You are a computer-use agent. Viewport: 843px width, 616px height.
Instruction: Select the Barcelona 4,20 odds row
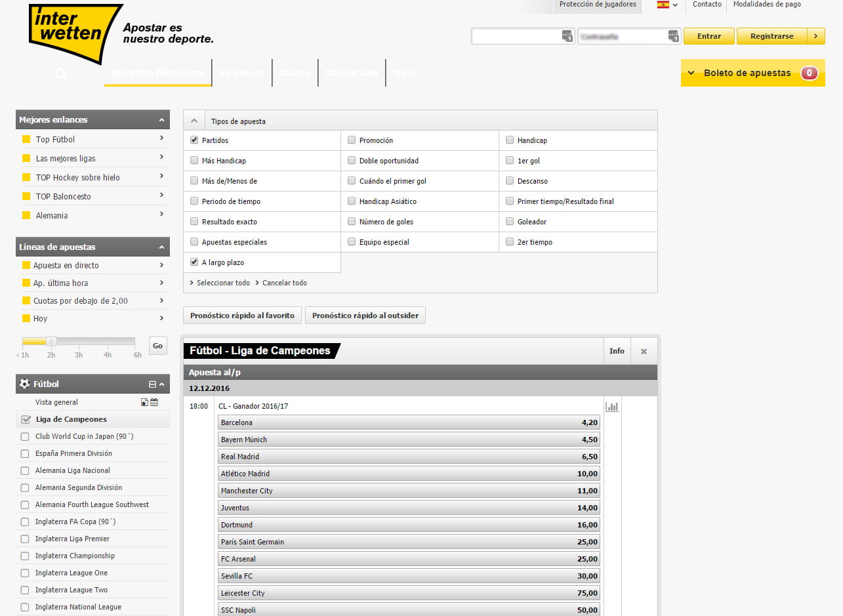(407, 422)
